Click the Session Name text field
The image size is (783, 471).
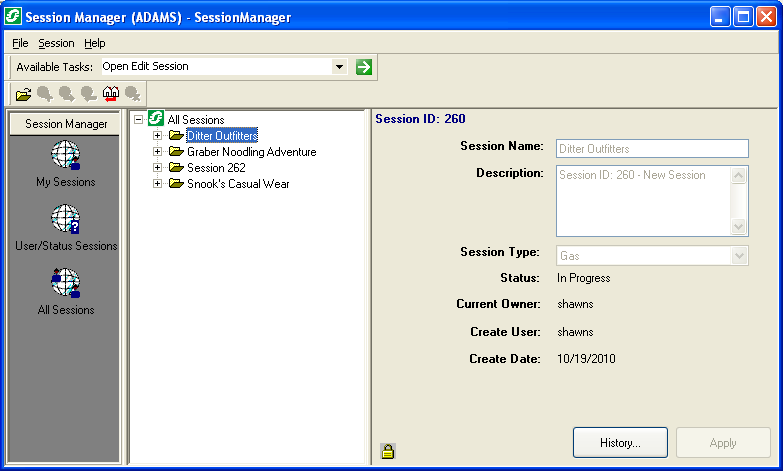point(652,148)
